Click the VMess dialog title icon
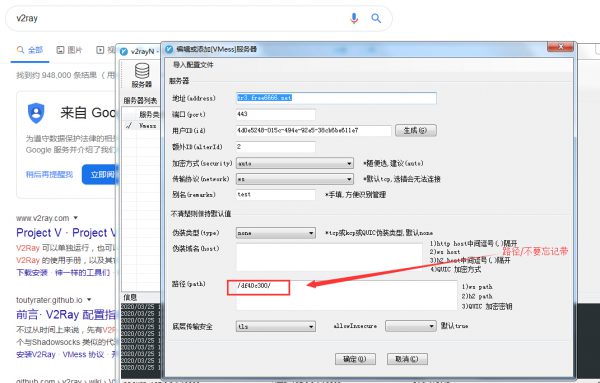 [x=169, y=49]
